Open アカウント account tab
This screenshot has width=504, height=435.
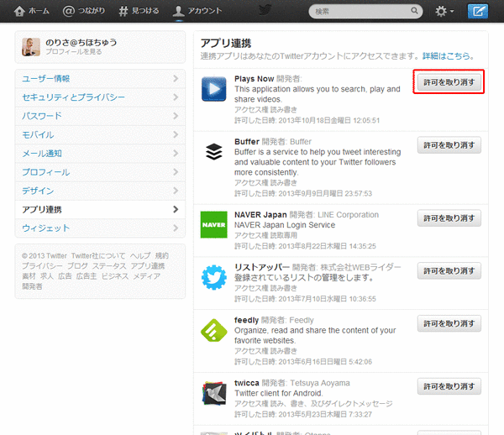[x=197, y=11]
